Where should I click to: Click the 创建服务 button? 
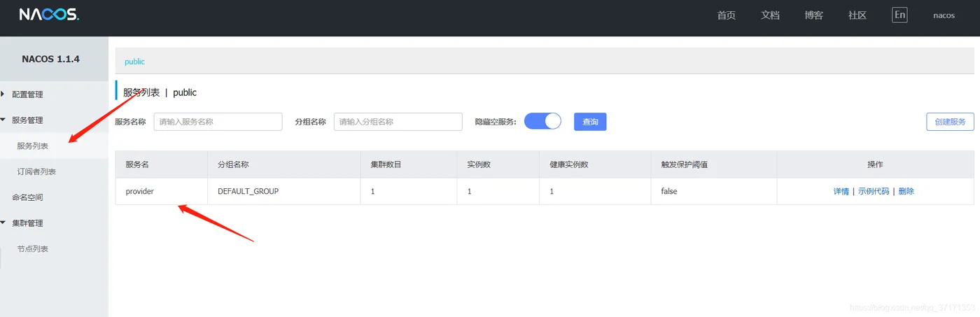pos(950,122)
